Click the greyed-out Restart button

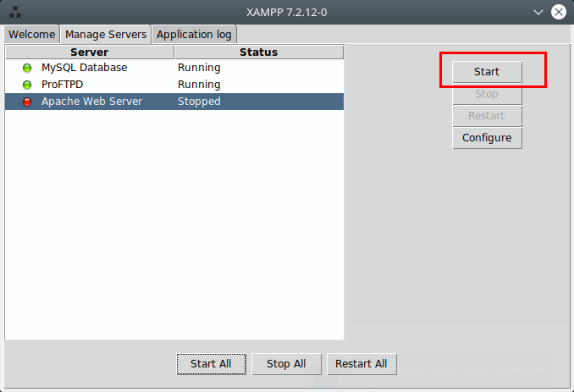tap(487, 116)
